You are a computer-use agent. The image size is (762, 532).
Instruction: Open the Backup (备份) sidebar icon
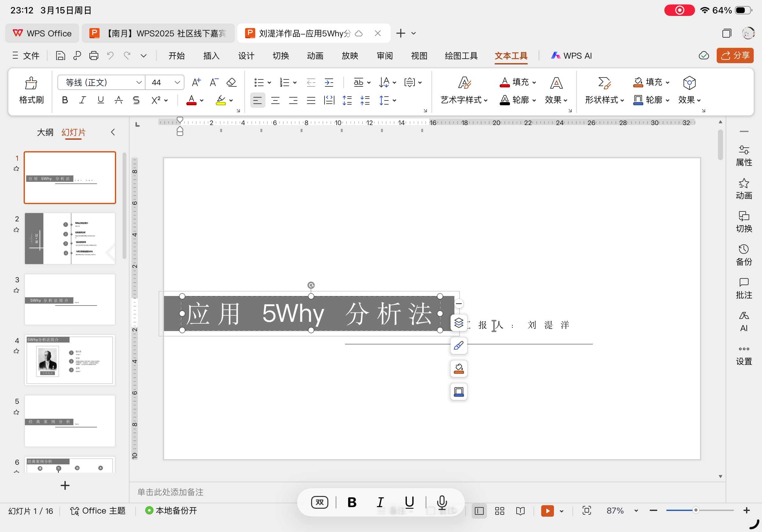(x=744, y=255)
